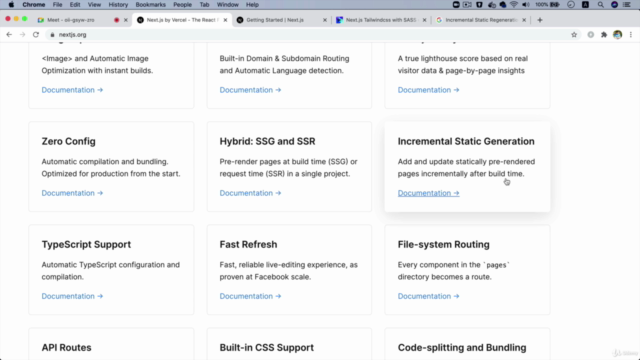The height and width of the screenshot is (360, 640).
Task: Open Documentation link under File-system Routing
Action: tap(429, 296)
